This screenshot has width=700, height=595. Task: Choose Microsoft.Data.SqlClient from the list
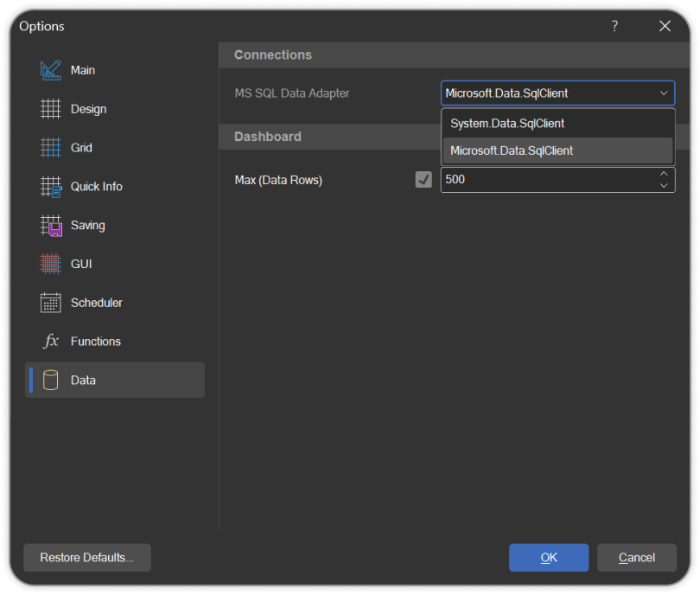557,150
